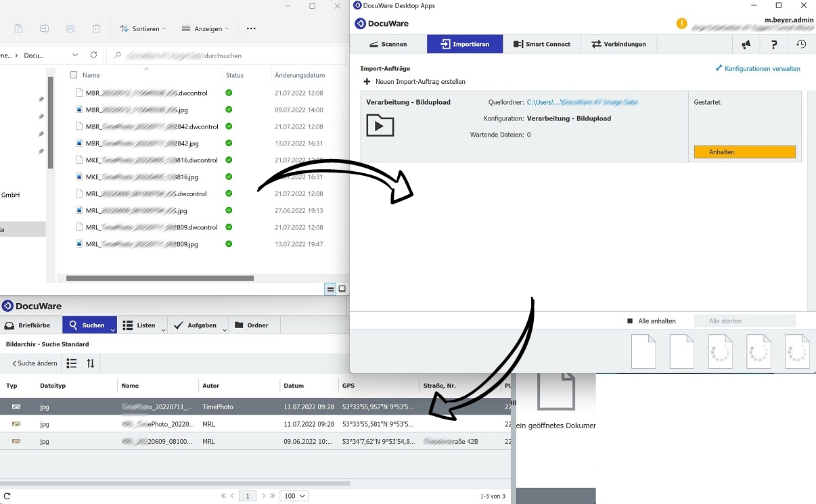
Task: Expand the Explorer address bar history chevron
Action: tap(75, 55)
